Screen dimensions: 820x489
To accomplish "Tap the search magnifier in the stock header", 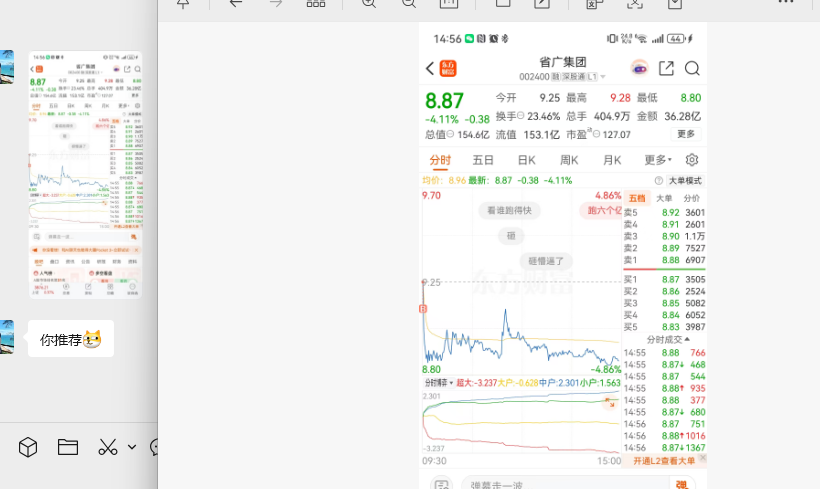I will (x=692, y=69).
